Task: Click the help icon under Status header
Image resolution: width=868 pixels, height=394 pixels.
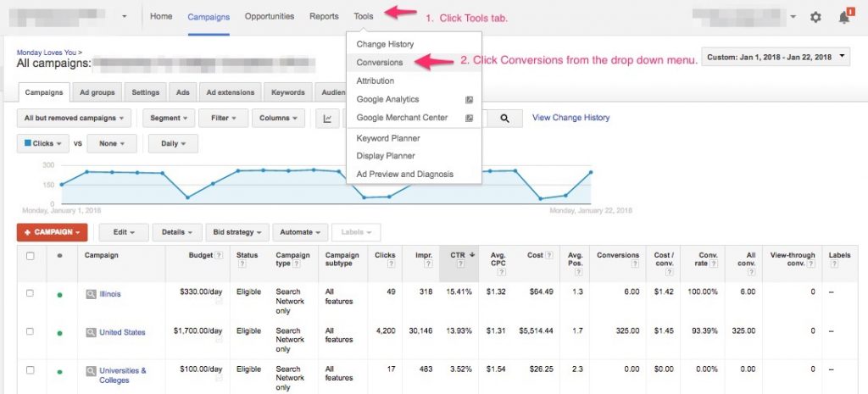Action: 242,264
